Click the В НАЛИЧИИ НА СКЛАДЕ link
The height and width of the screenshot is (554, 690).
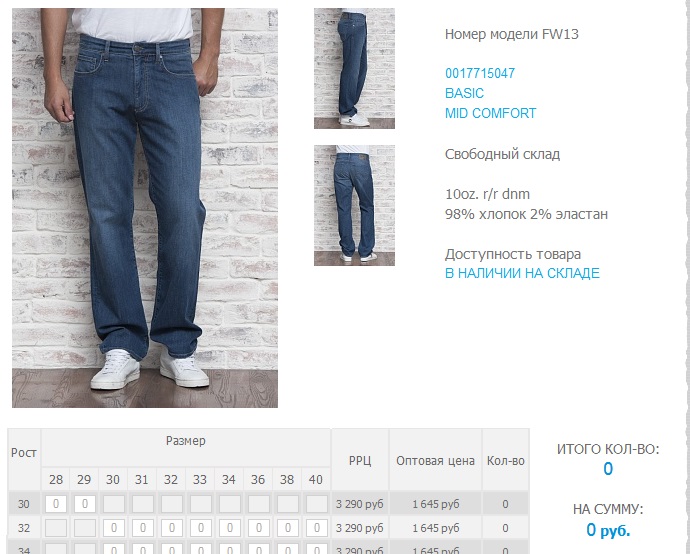pos(522,273)
